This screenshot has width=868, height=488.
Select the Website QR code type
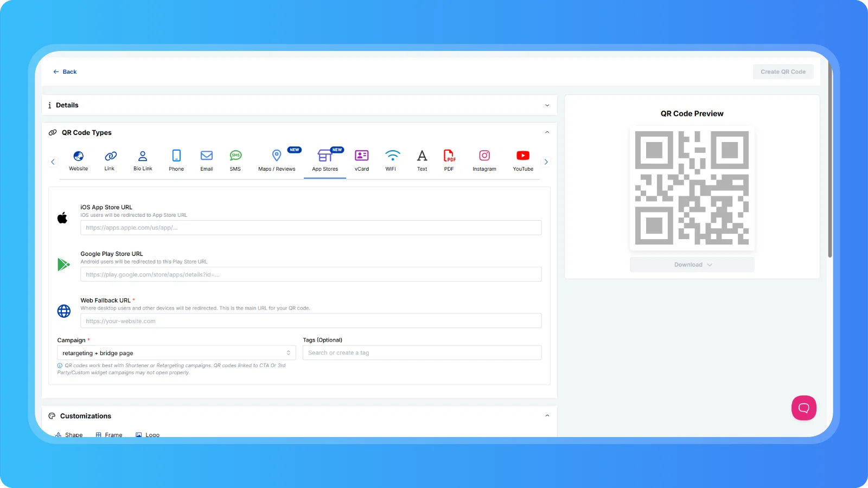(78, 161)
